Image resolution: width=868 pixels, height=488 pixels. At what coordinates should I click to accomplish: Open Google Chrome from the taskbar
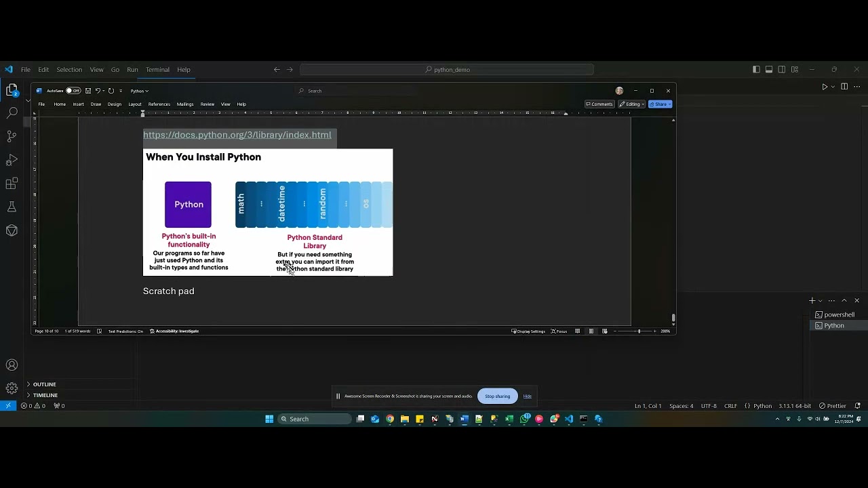tap(390, 419)
